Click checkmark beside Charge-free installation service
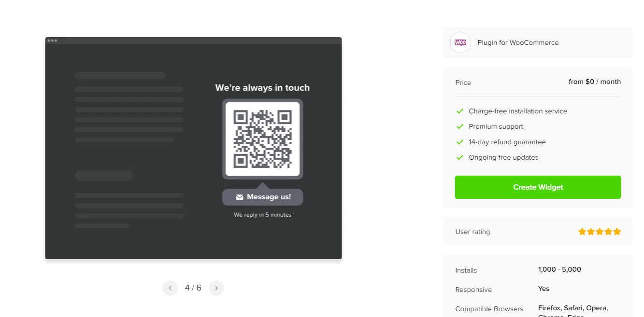 click(x=459, y=111)
